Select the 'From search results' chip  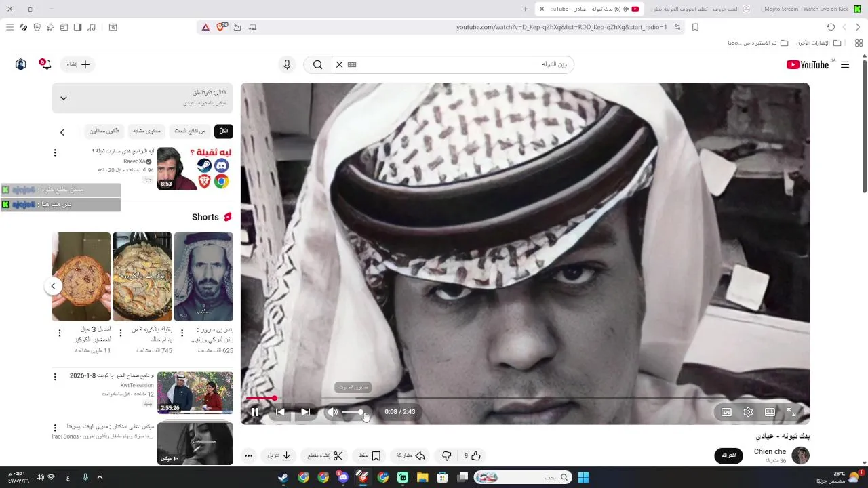190,131
